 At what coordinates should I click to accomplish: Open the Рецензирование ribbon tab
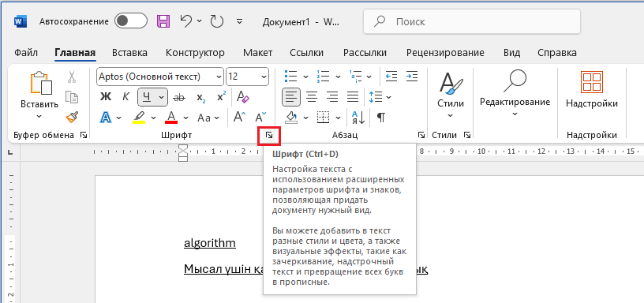tap(445, 53)
